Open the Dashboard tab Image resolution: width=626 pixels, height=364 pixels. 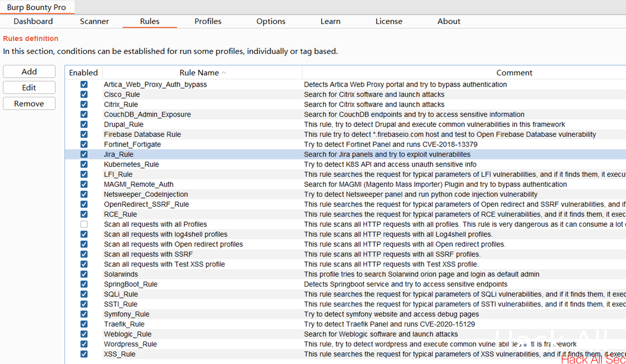tap(33, 22)
